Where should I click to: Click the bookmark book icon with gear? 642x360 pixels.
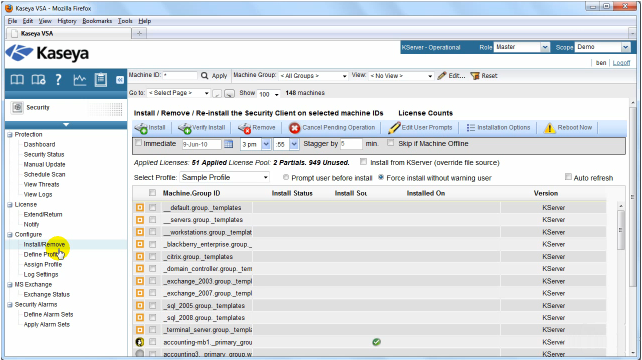[x=38, y=79]
